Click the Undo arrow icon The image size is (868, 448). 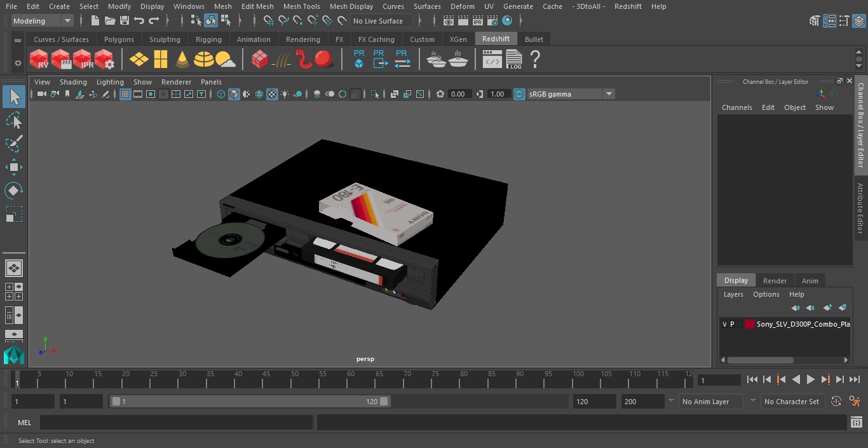[x=139, y=21]
